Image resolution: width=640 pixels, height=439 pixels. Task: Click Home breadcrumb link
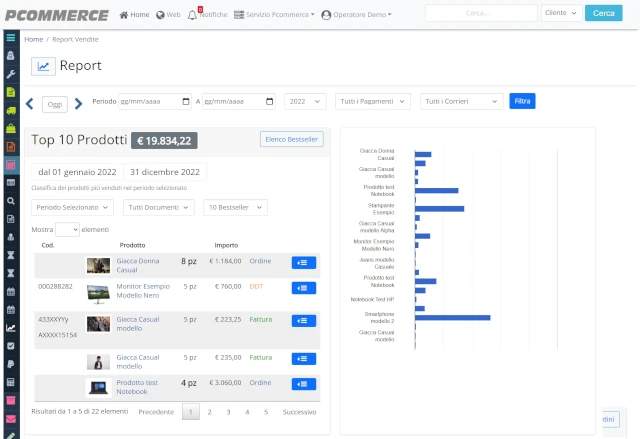33,39
